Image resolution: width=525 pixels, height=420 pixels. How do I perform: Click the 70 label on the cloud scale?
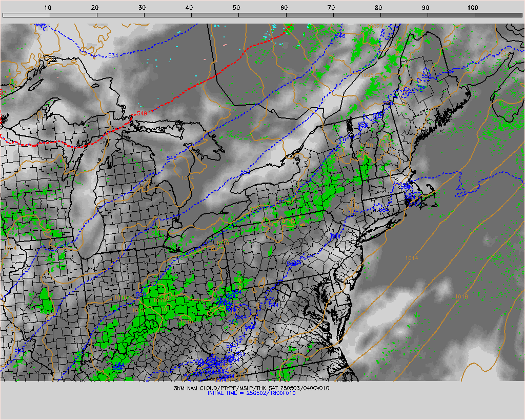[x=331, y=7]
